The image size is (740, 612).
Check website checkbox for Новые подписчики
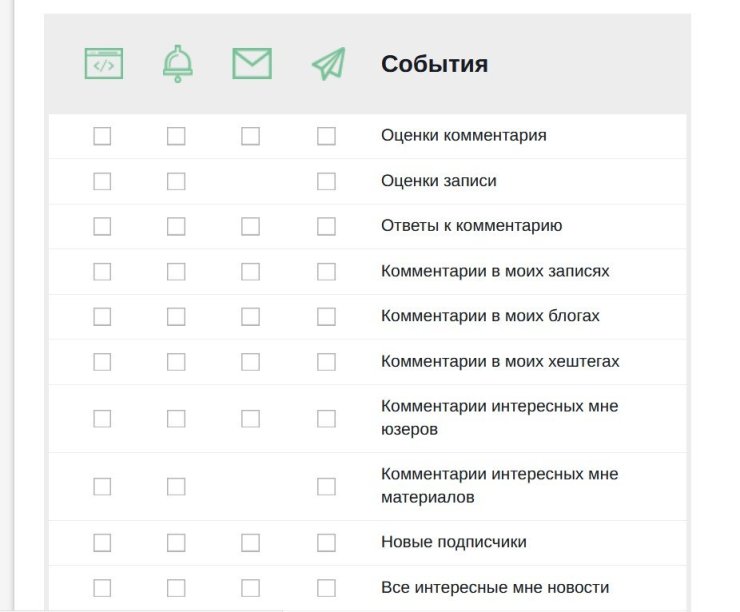102,542
